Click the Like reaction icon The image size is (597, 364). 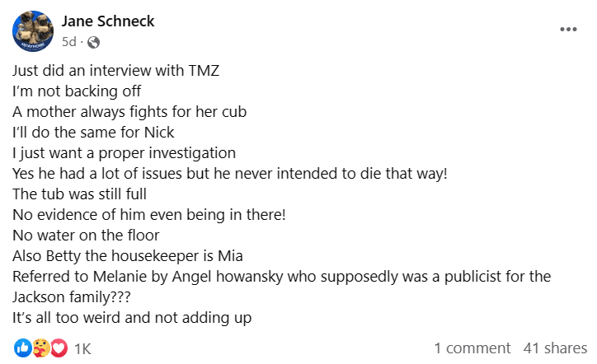point(23,348)
